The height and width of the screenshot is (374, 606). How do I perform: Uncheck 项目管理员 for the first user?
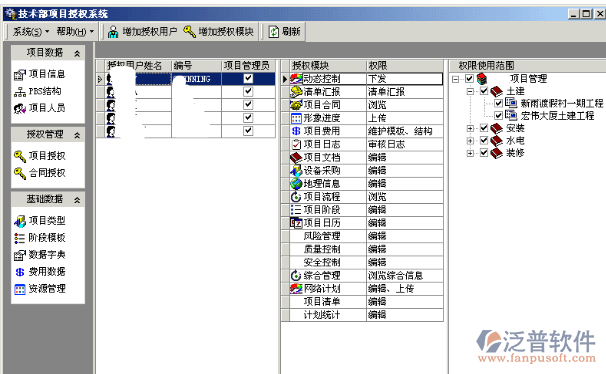coord(248,78)
